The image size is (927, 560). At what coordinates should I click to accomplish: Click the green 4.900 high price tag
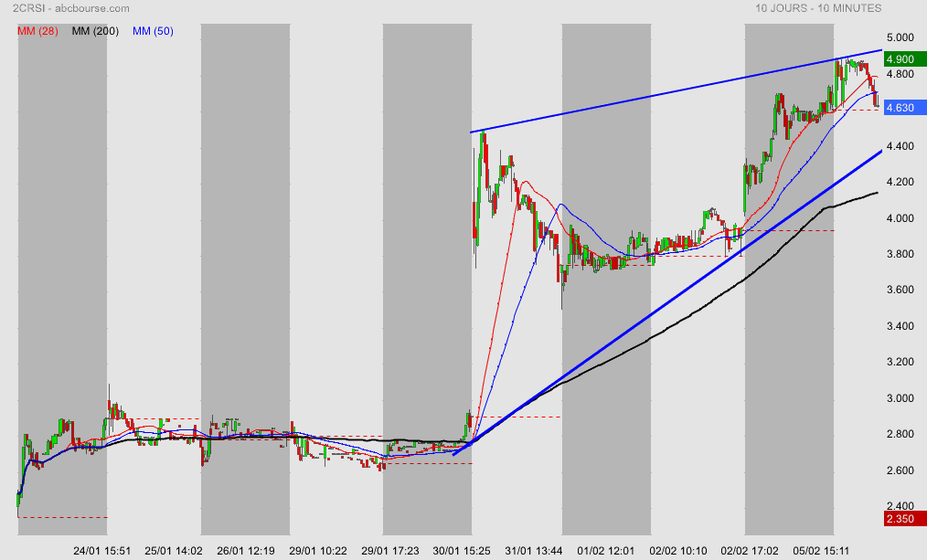pos(905,59)
